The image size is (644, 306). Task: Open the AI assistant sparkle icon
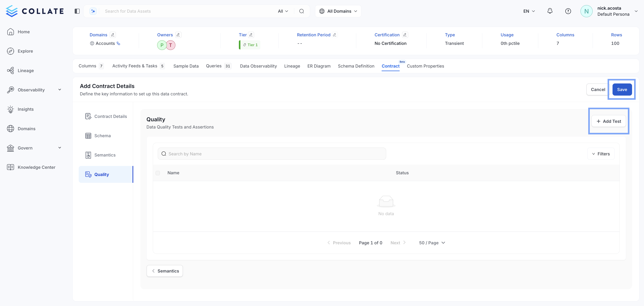[93, 11]
